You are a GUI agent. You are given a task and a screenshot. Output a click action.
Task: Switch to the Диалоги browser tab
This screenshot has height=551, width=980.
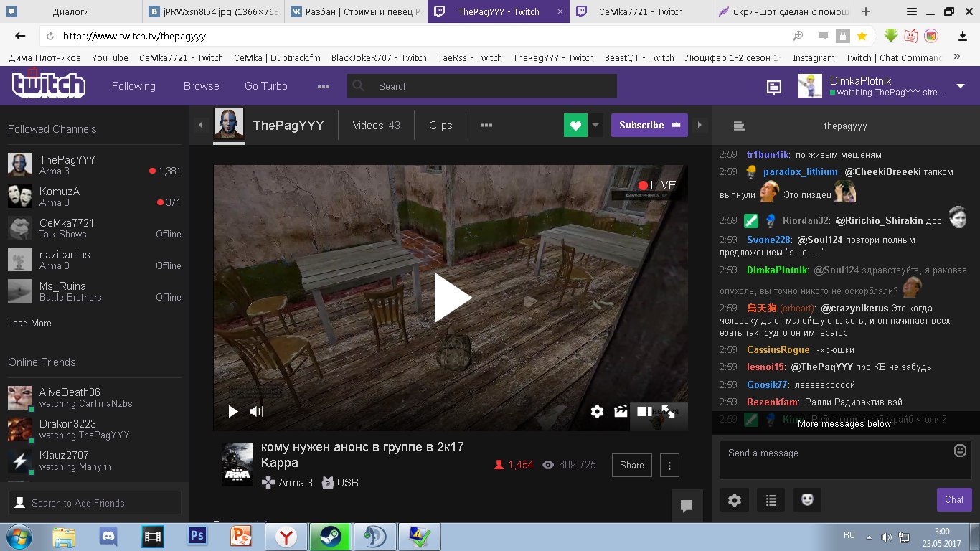pyautogui.click(x=72, y=11)
